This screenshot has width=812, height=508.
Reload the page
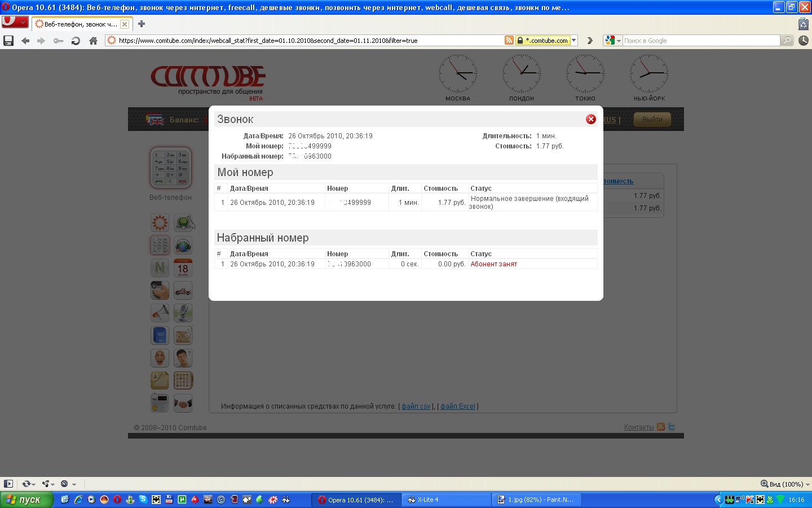coord(76,41)
